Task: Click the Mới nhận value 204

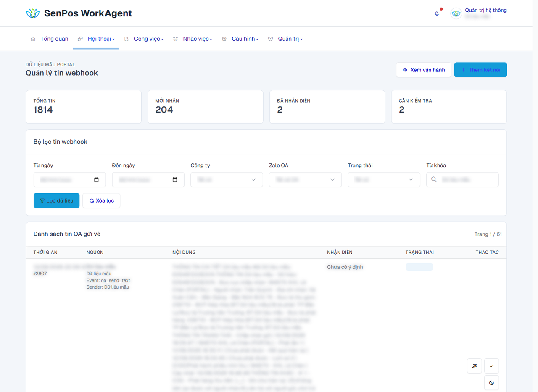Action: [164, 110]
